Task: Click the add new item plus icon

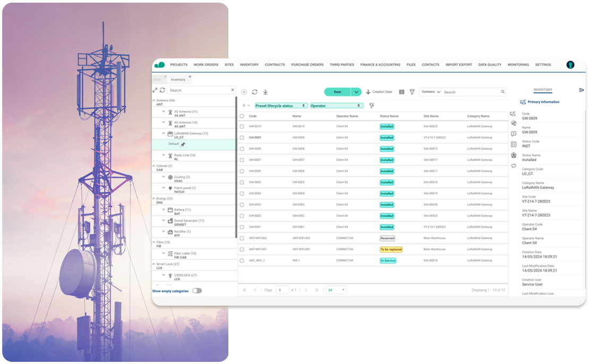Action: tap(244, 92)
